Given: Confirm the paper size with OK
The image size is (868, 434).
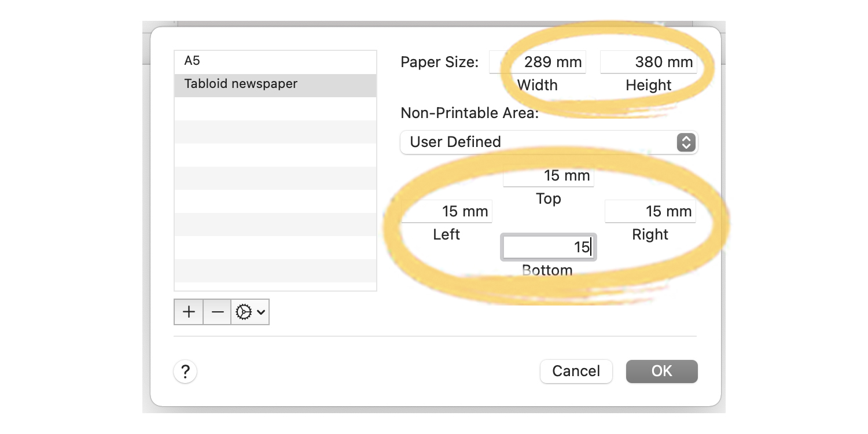Looking at the screenshot, I should (661, 371).
